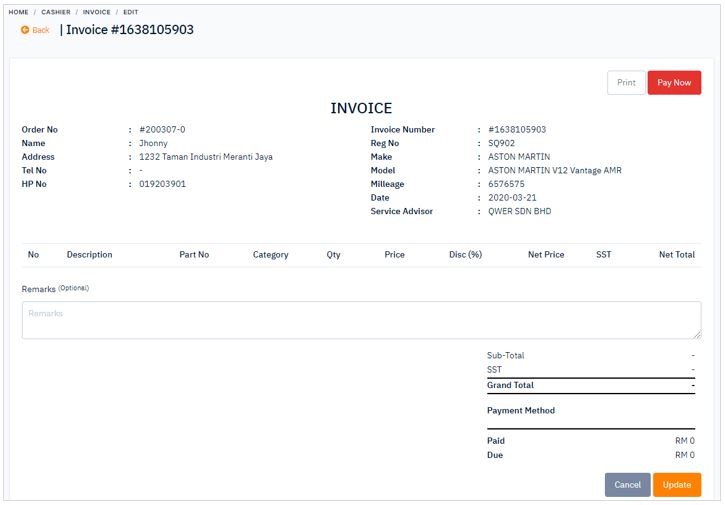Click the INVOICE heading
725x505 pixels.
(x=361, y=108)
